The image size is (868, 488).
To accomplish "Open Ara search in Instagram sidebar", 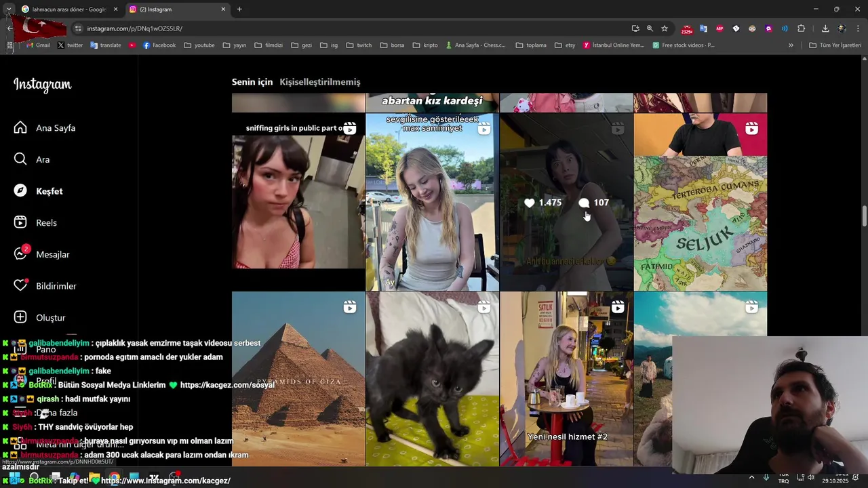I will (32, 159).
